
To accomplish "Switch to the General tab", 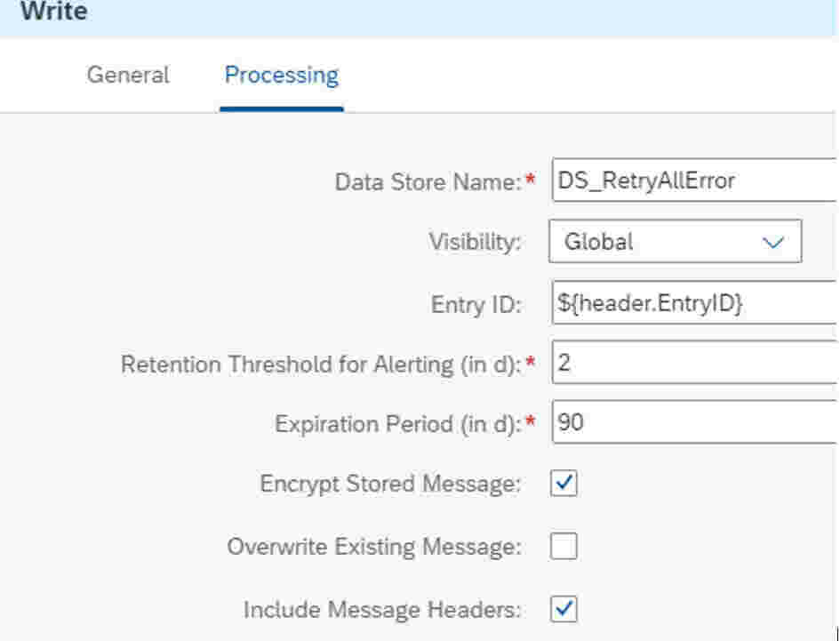I will (128, 75).
